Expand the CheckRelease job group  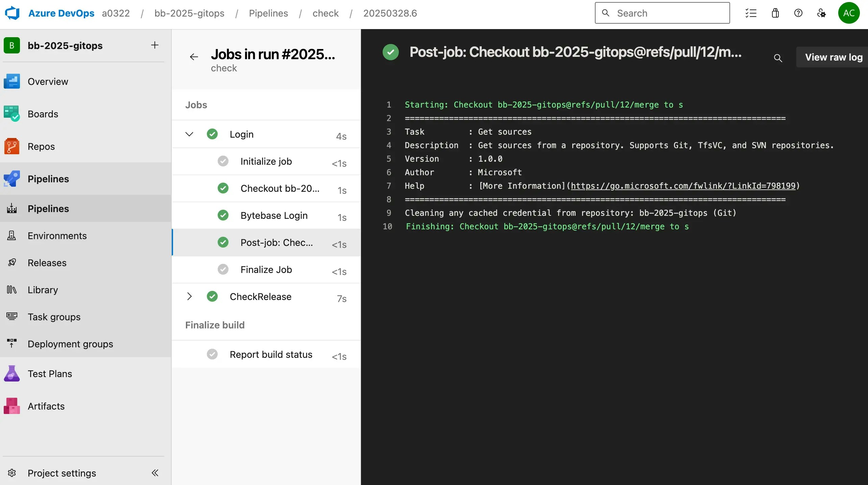[x=189, y=297]
